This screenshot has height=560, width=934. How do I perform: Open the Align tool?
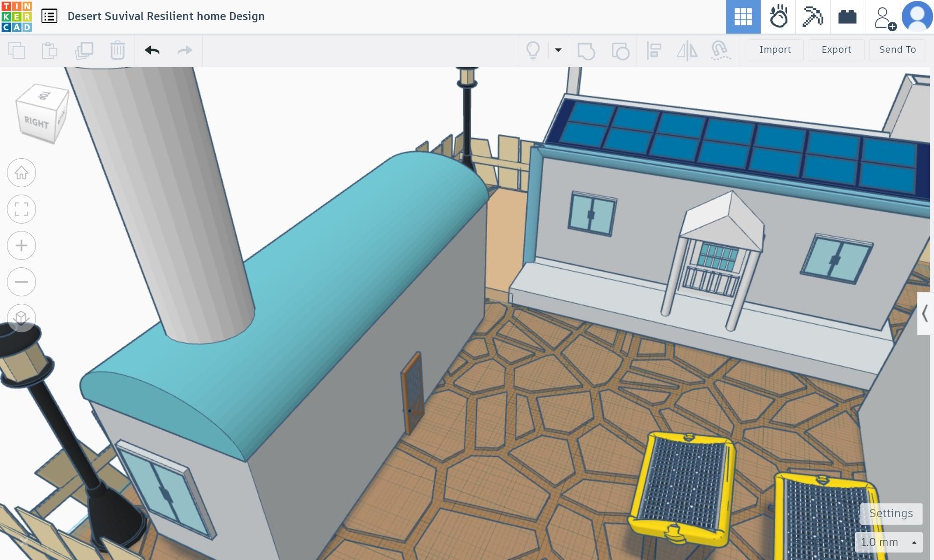pos(654,50)
